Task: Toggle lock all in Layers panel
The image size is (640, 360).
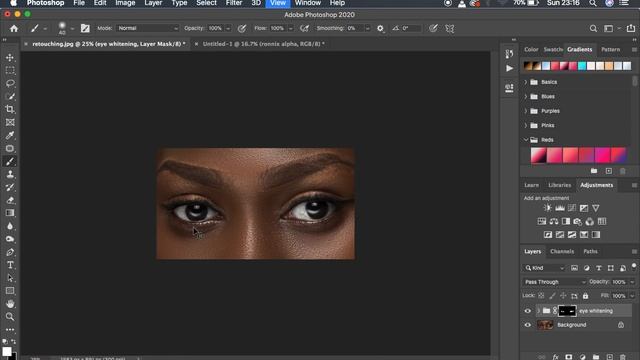Action: (x=585, y=296)
